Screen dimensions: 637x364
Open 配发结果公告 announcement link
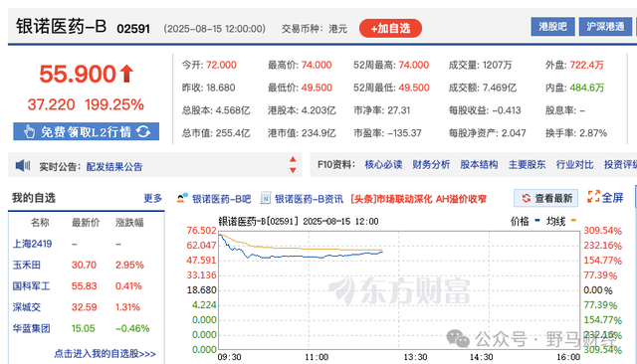114,167
